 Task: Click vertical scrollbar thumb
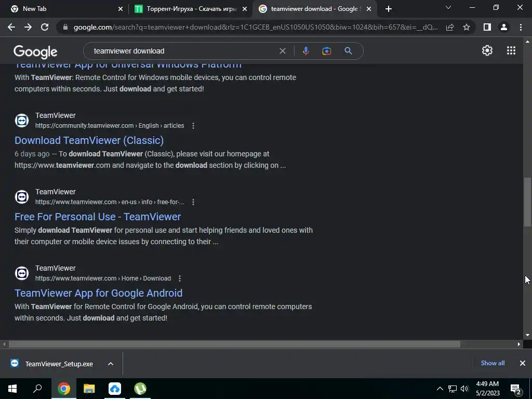[x=527, y=202]
